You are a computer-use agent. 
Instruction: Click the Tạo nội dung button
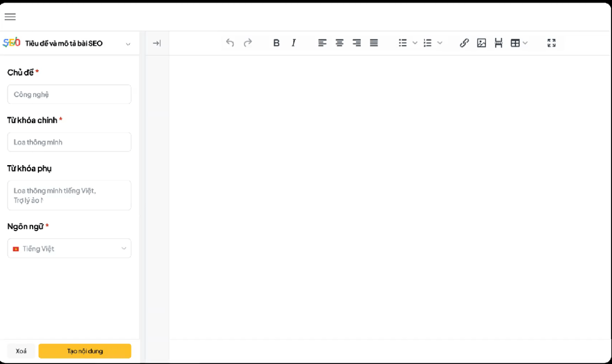[x=85, y=351]
